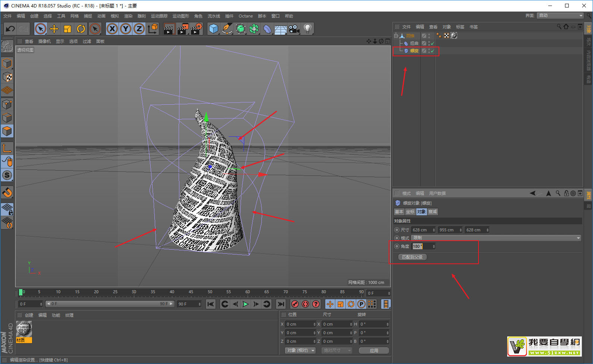This screenshot has width=593, height=364.
Task: Select the 扭曲 object in the tree
Action: coord(414,43)
